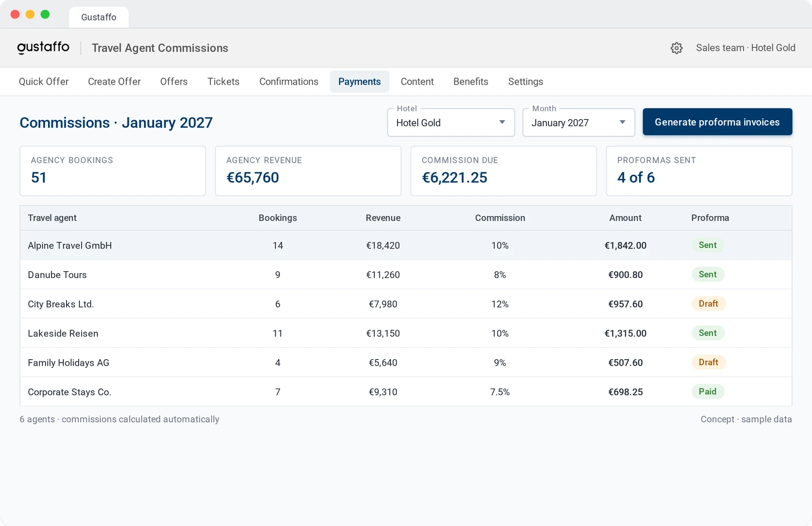This screenshot has height=526, width=812.
Task: Select the Payments tab
Action: click(x=359, y=82)
